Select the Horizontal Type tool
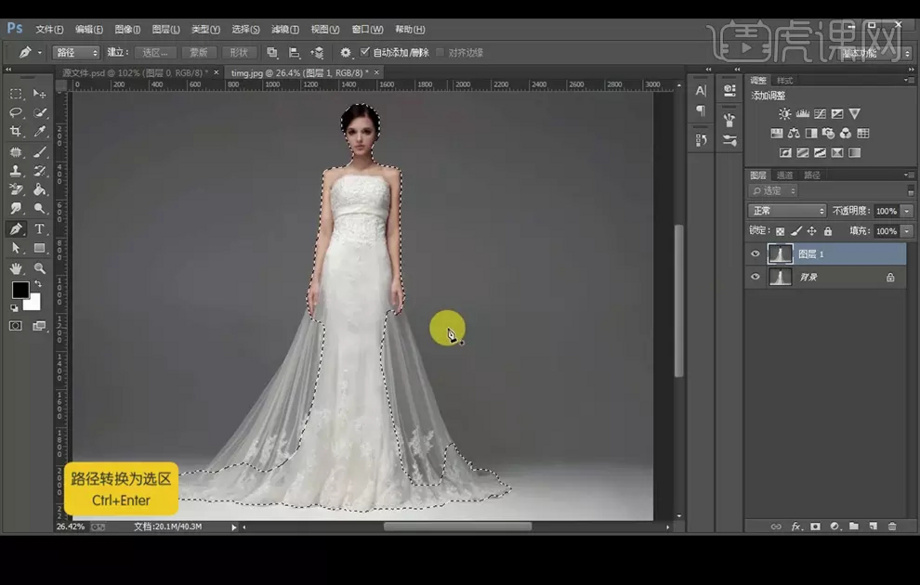 pyautogui.click(x=39, y=229)
